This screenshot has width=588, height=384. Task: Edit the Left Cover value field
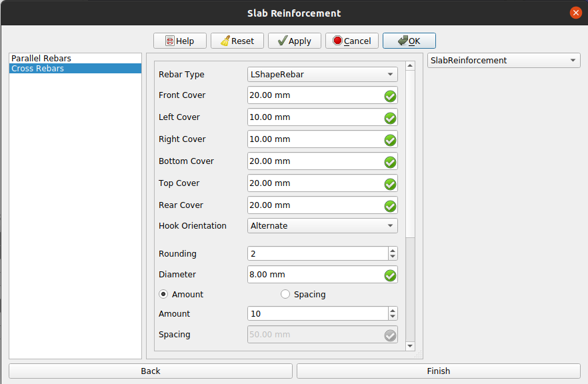322,117
